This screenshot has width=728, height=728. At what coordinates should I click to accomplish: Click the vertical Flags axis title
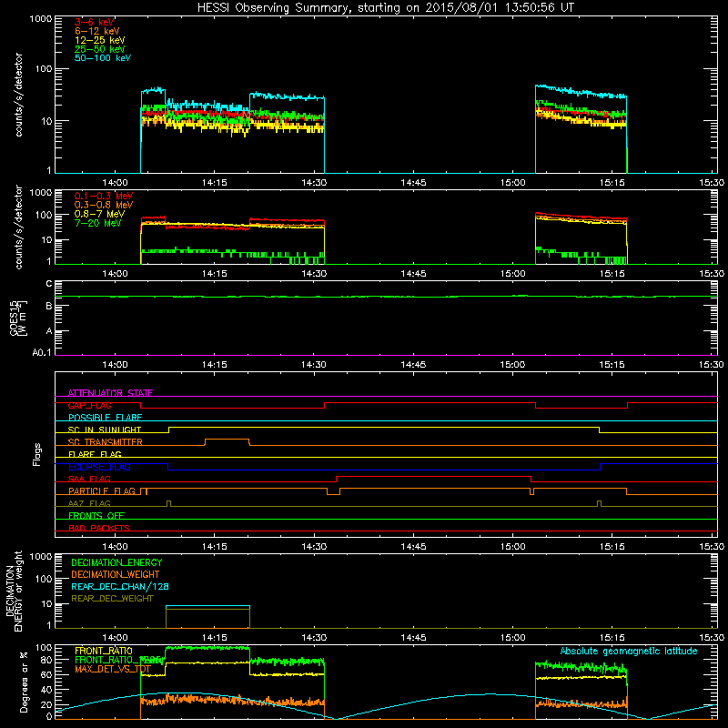point(37,454)
